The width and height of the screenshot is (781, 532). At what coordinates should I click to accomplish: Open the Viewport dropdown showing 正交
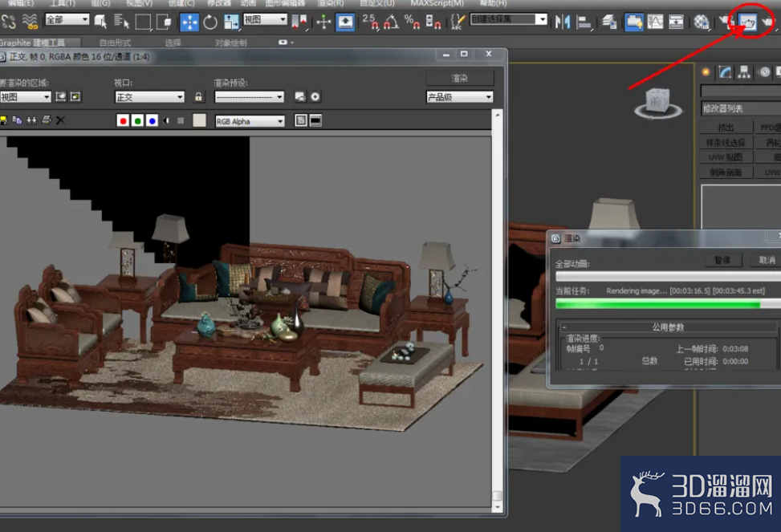[149, 96]
